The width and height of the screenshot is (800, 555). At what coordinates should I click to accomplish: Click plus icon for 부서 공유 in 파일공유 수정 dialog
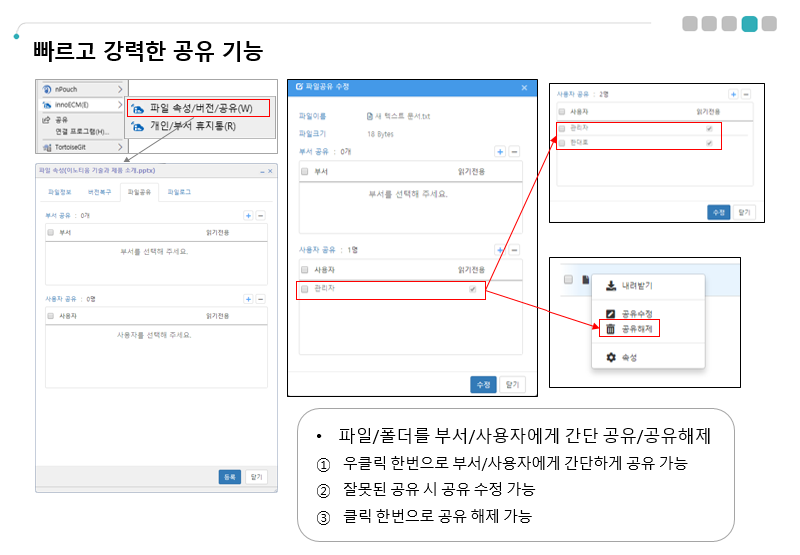pos(500,152)
